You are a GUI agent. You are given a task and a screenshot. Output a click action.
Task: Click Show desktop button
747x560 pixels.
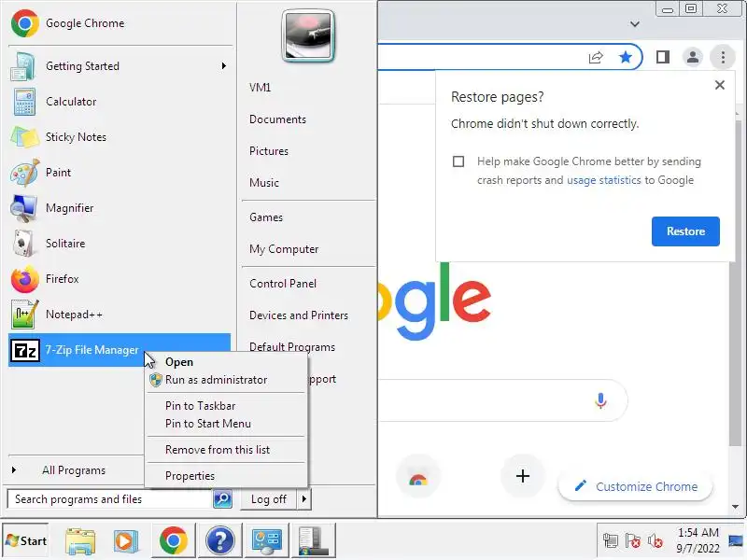(x=736, y=540)
